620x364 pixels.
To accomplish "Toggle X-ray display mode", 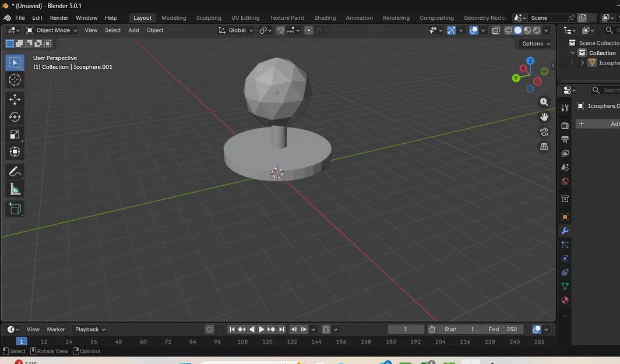I will pyautogui.click(x=496, y=30).
